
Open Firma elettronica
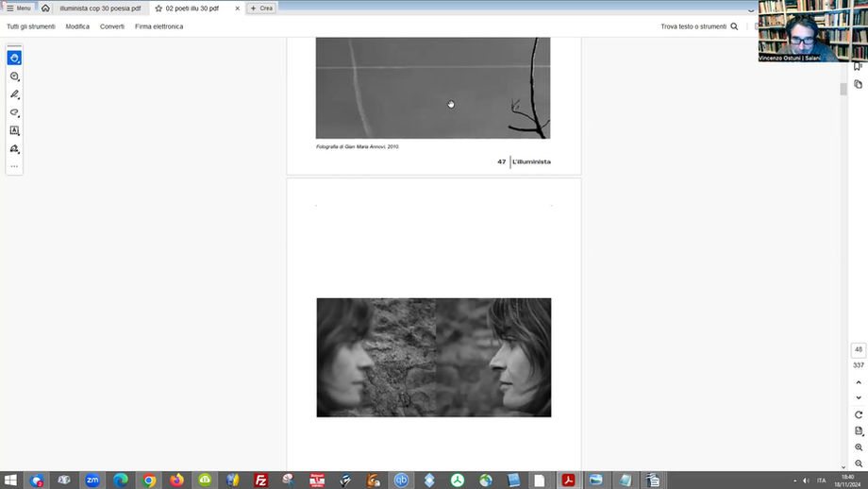[159, 26]
